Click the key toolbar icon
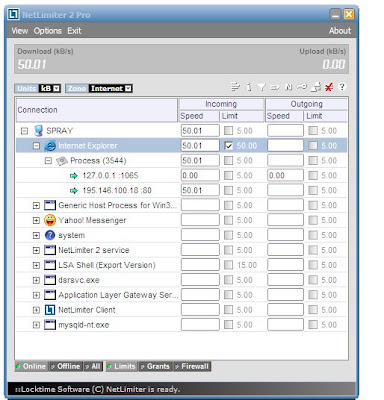The height and width of the screenshot is (400, 384). [302, 87]
